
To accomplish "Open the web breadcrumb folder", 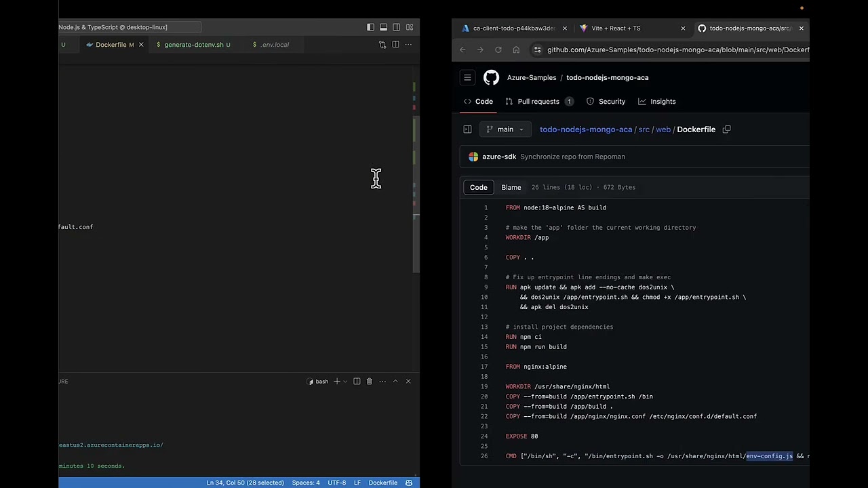I will coord(663,129).
